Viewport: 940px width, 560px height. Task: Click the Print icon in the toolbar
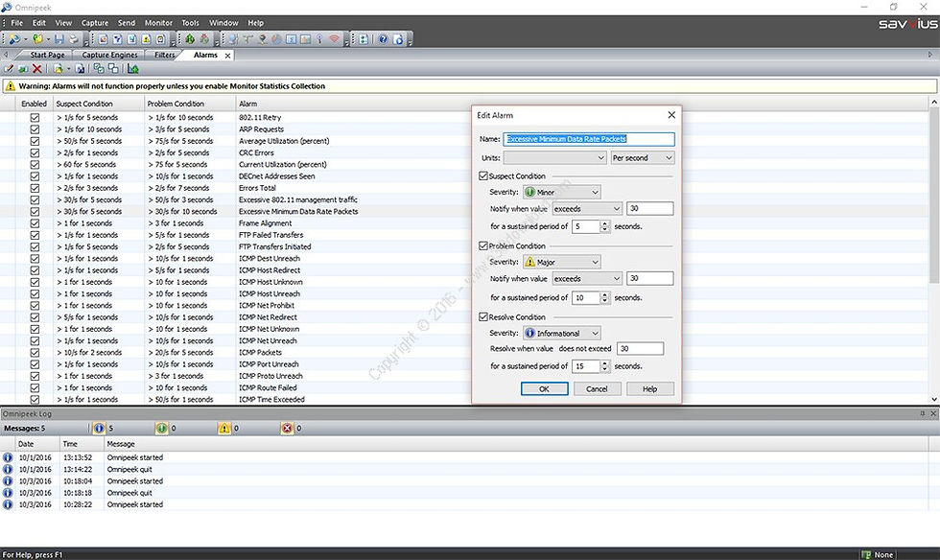click(x=74, y=39)
